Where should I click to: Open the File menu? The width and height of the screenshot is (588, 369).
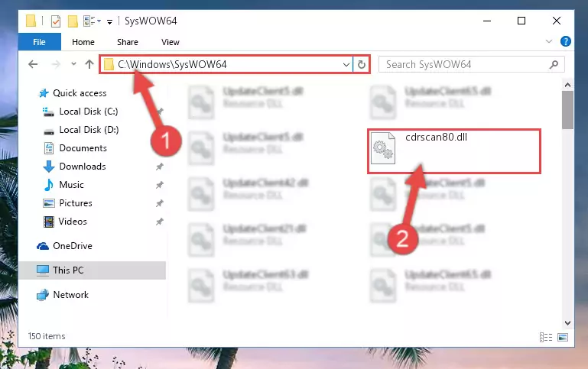(x=39, y=42)
